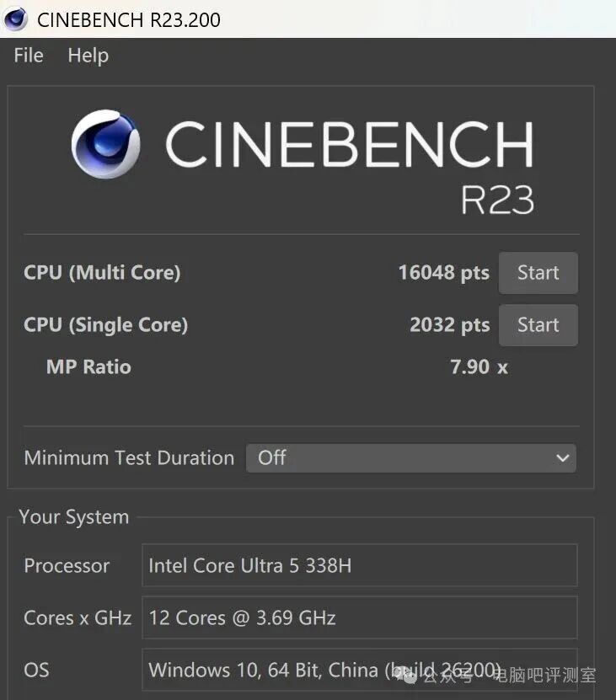Open the Help menu
Image resolution: width=616 pixels, height=700 pixels.
[88, 56]
